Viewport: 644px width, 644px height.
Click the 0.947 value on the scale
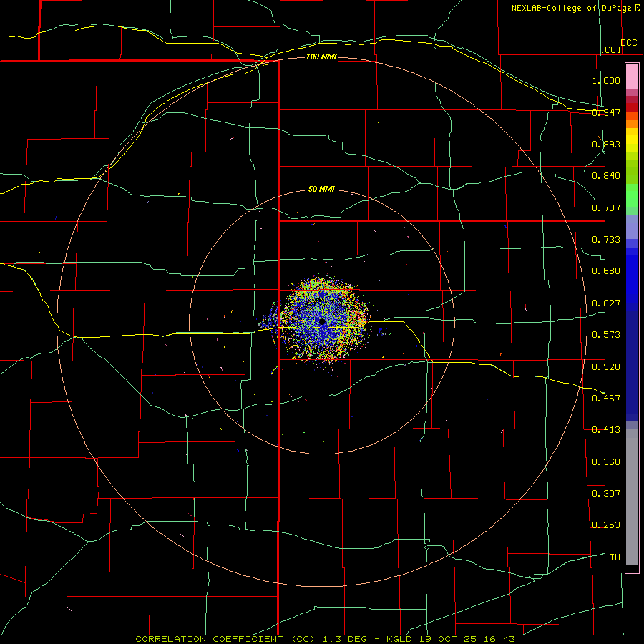coord(606,112)
